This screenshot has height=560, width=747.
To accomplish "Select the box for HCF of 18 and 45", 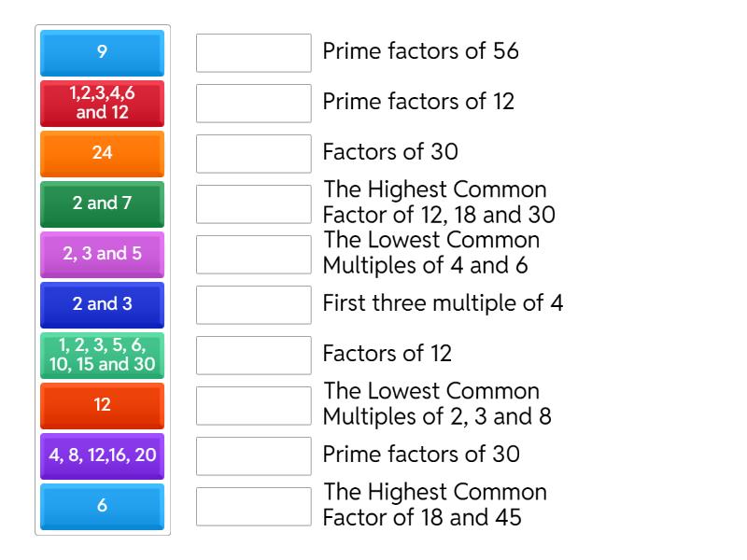I will pyautogui.click(x=254, y=507).
